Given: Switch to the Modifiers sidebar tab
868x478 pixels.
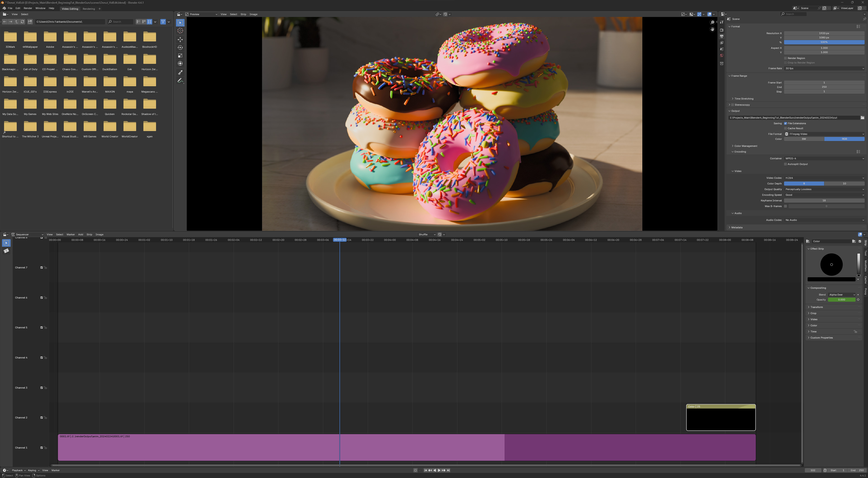Looking at the screenshot, I should point(865,266).
